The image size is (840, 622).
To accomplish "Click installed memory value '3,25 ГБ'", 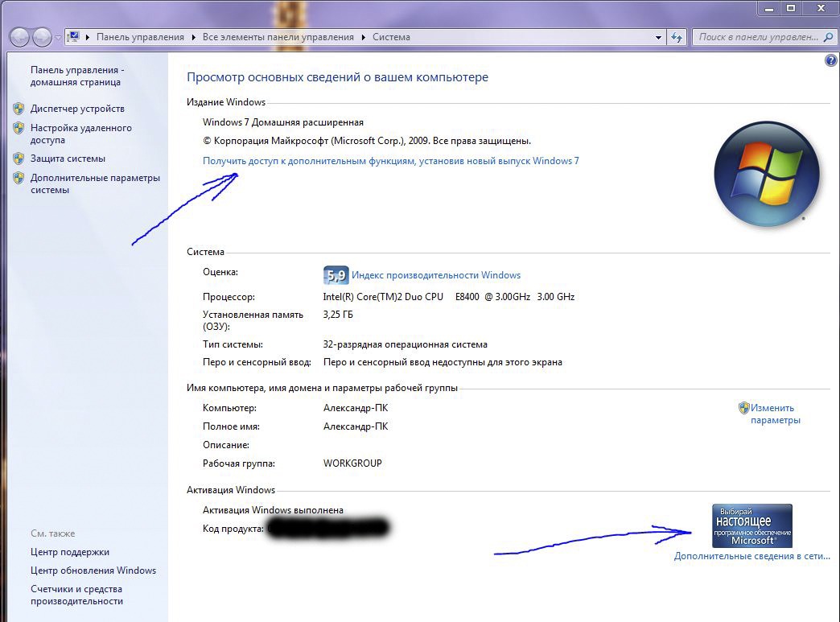I will [338, 315].
